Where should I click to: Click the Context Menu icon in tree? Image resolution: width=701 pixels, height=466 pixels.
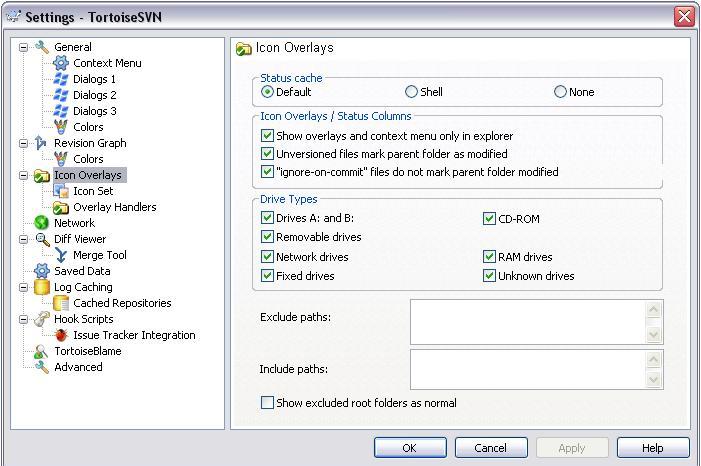point(61,63)
